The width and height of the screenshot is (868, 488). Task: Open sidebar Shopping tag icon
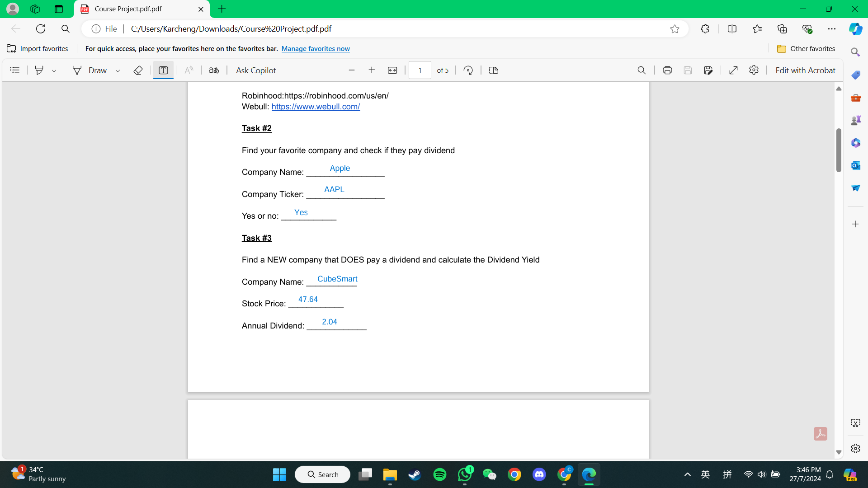tap(855, 75)
